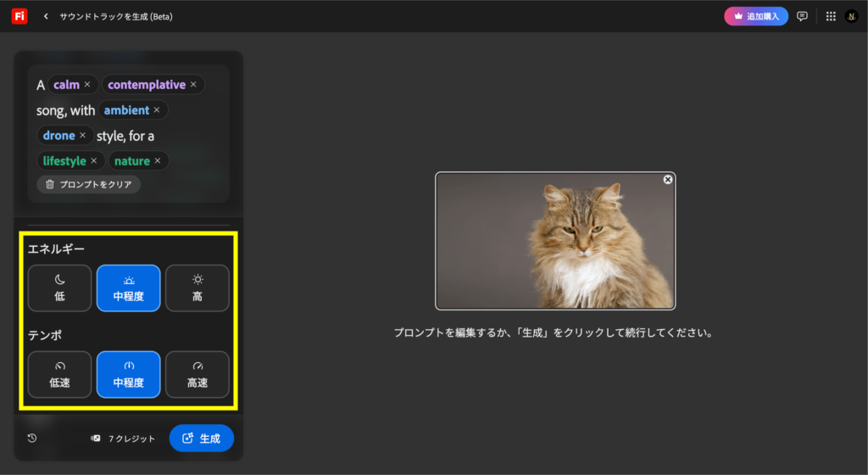Open the 'ambient' style tag options
The height and width of the screenshot is (475, 868).
point(126,110)
